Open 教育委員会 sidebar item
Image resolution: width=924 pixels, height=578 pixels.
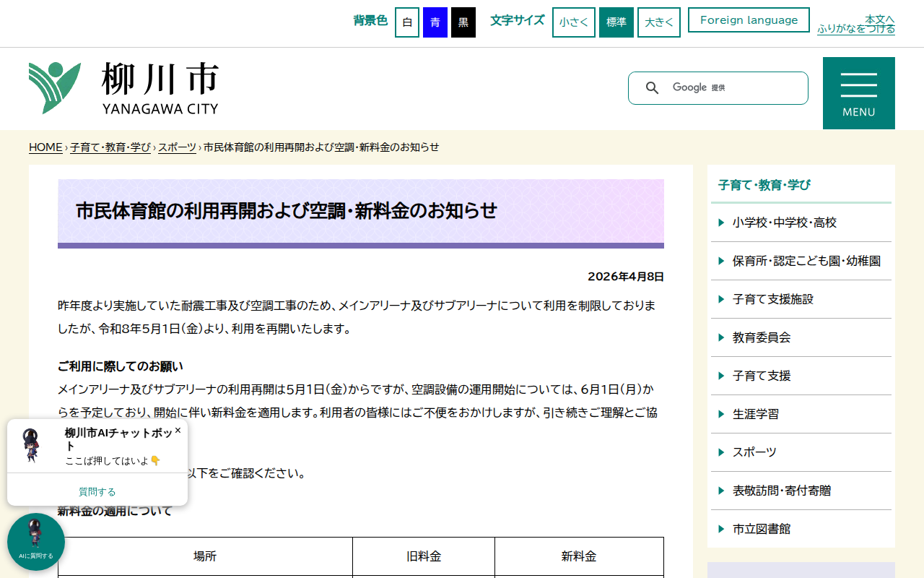pos(801,337)
